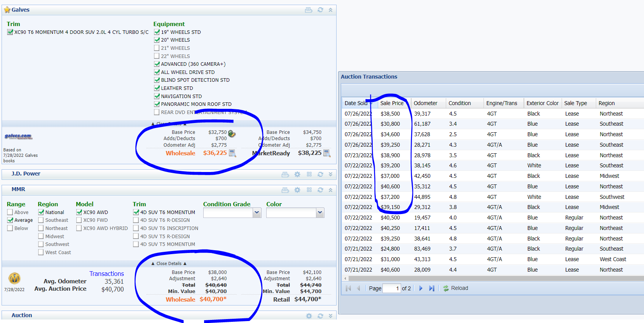
Task: Open the Condition Grade dropdown
Action: pos(257,212)
